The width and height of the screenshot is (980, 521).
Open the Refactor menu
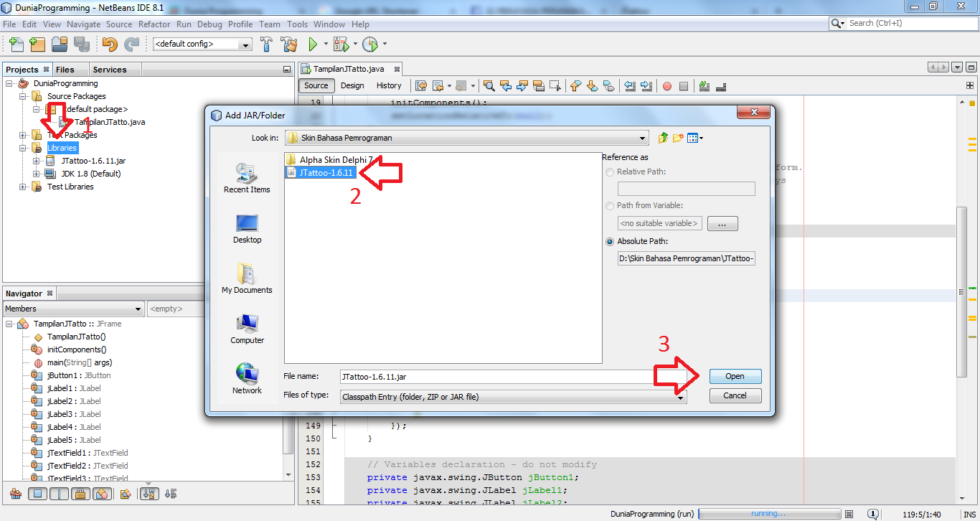point(154,24)
